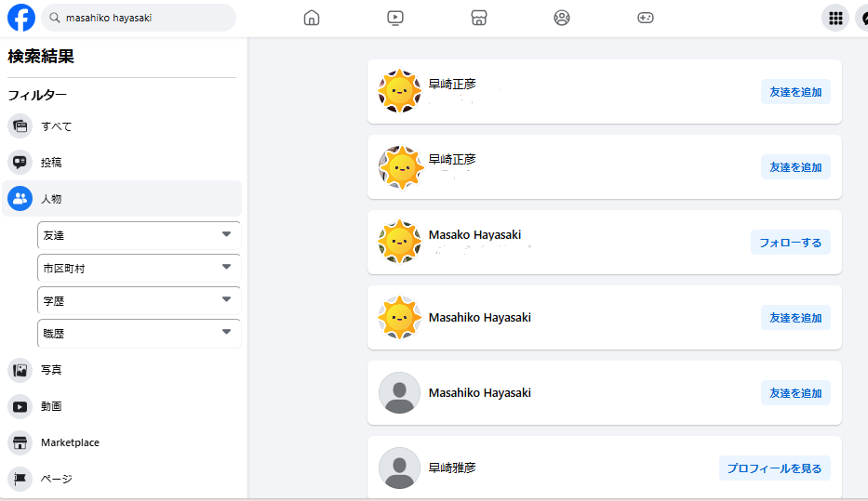Click プロフィールを見る for 早崎雅彦
The width and height of the screenshot is (868, 501).
tap(774, 468)
